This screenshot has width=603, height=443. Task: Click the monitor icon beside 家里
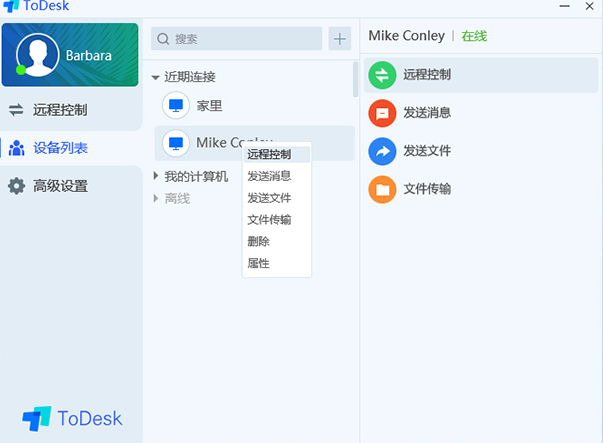176,105
